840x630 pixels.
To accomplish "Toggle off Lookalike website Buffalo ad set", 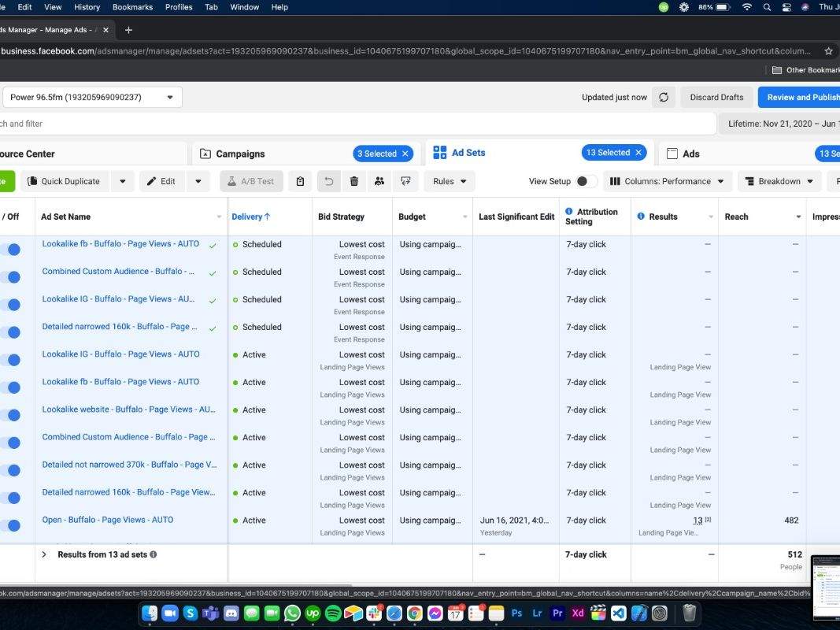I will coord(11,415).
